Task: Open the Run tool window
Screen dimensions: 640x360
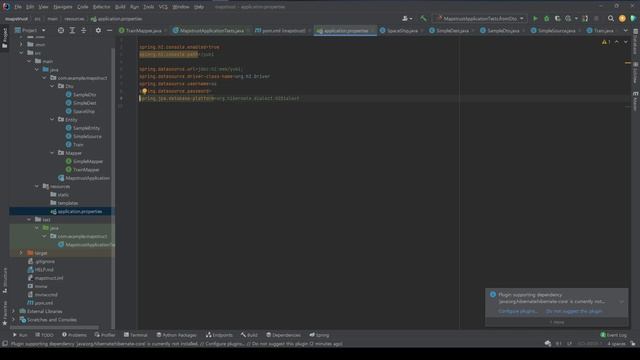Action: 20,335
